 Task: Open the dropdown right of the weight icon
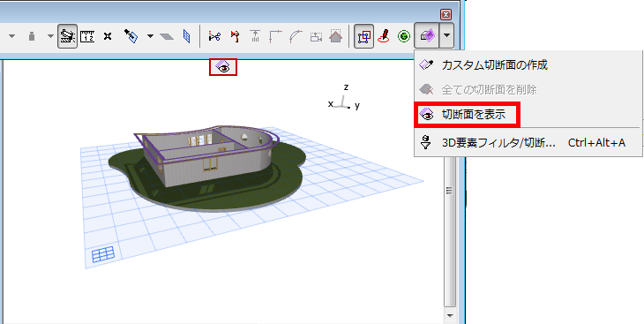pyautogui.click(x=50, y=36)
